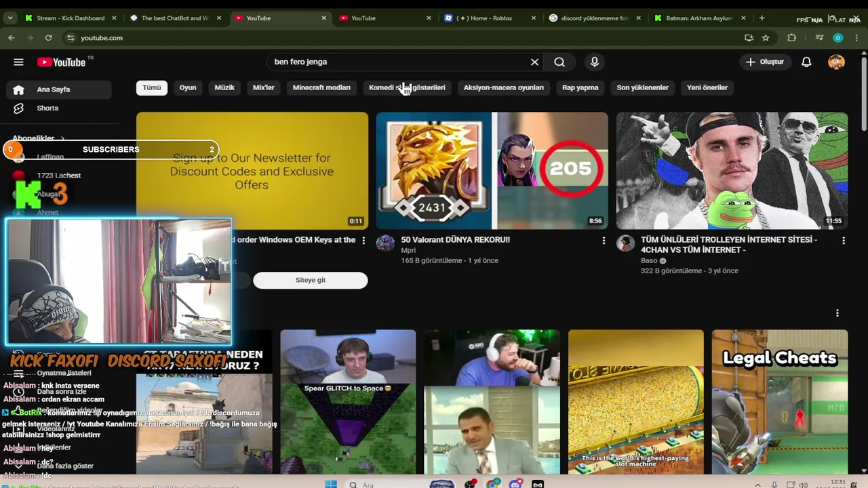Expand the Abonelikler subscriptions section

coord(39,138)
